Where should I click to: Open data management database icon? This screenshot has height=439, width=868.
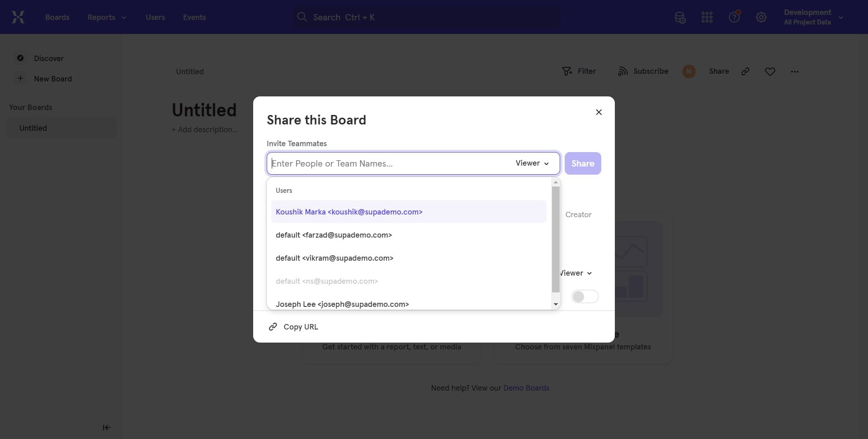point(680,17)
